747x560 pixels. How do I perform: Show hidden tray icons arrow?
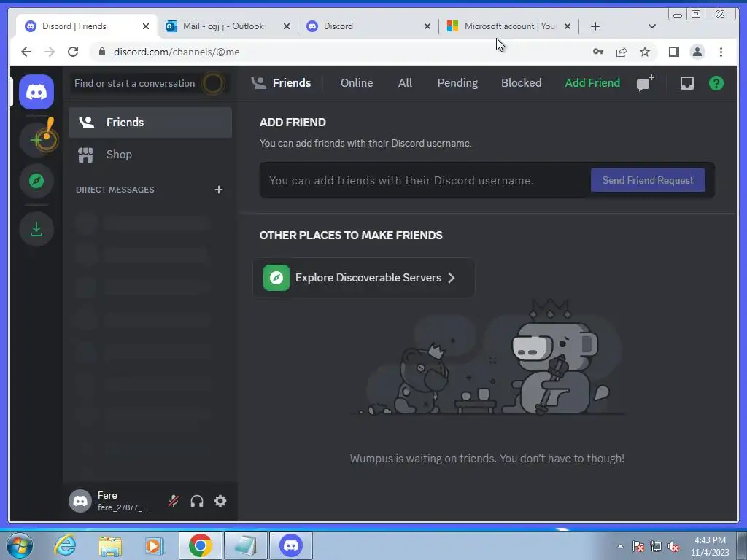[620, 546]
